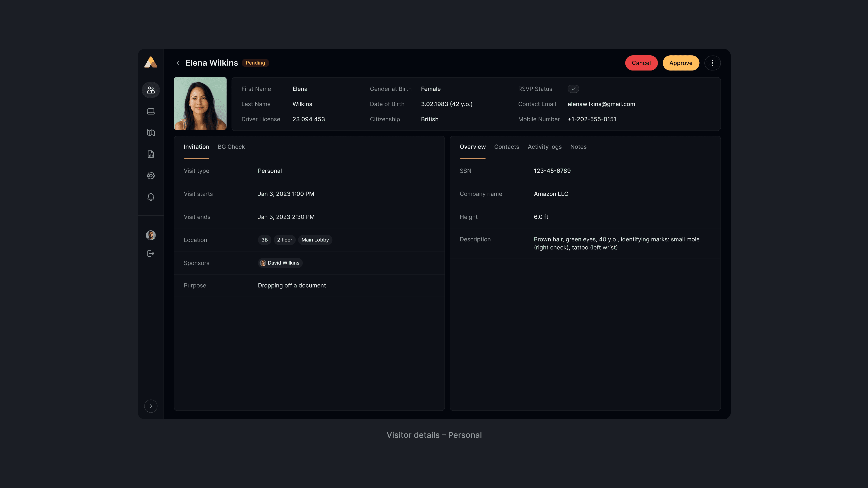Click the laptop devices sidebar icon
Screen dimensions: 868x488
(x=151, y=111)
